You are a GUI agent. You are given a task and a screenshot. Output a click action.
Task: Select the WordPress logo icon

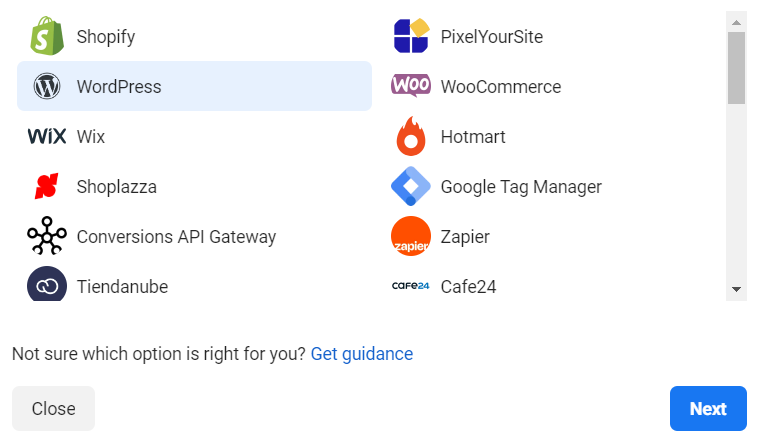[47, 86]
